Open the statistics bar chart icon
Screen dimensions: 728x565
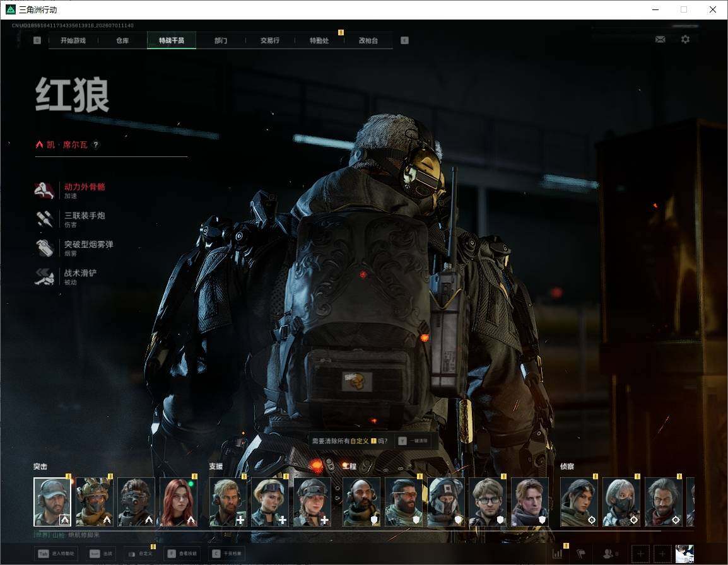point(557,554)
